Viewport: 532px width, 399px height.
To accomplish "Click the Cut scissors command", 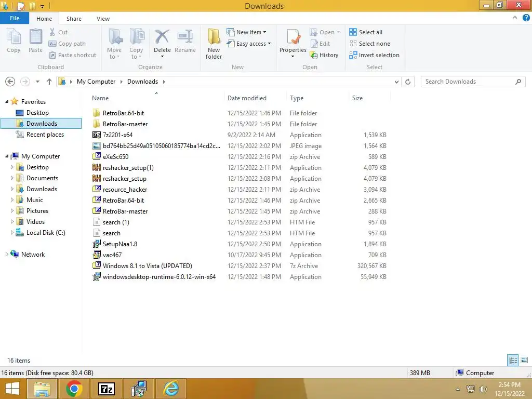I will coord(58,32).
